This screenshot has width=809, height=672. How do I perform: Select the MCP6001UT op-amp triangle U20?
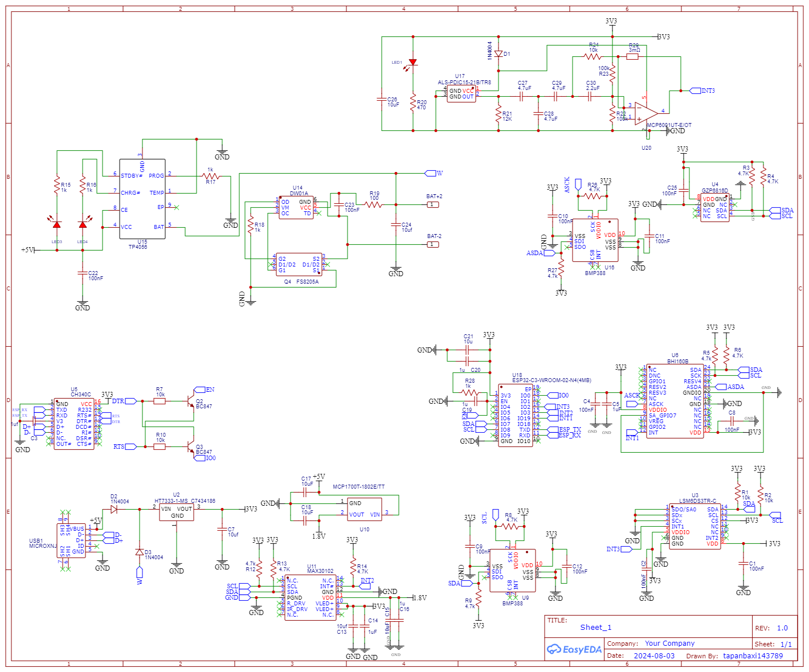pos(646,113)
